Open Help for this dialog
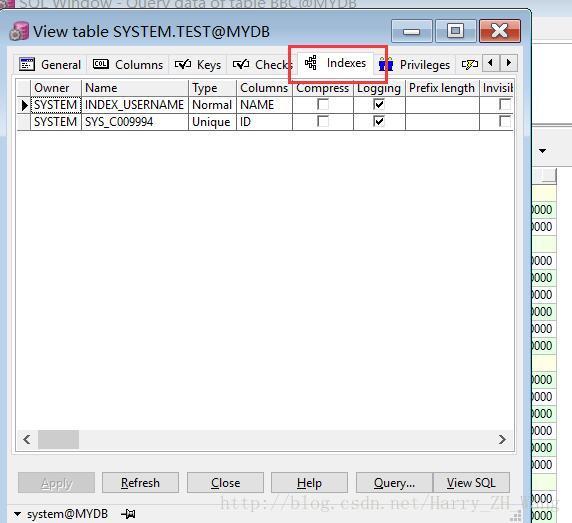Screen dimensions: 572x523 [x=309, y=483]
